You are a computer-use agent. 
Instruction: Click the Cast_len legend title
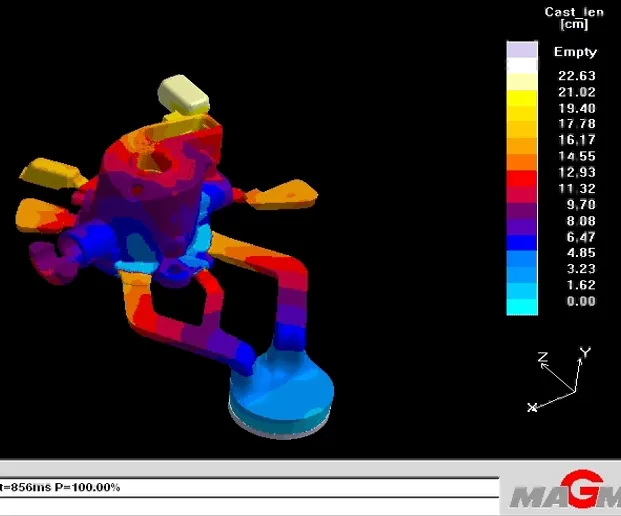[x=572, y=12]
